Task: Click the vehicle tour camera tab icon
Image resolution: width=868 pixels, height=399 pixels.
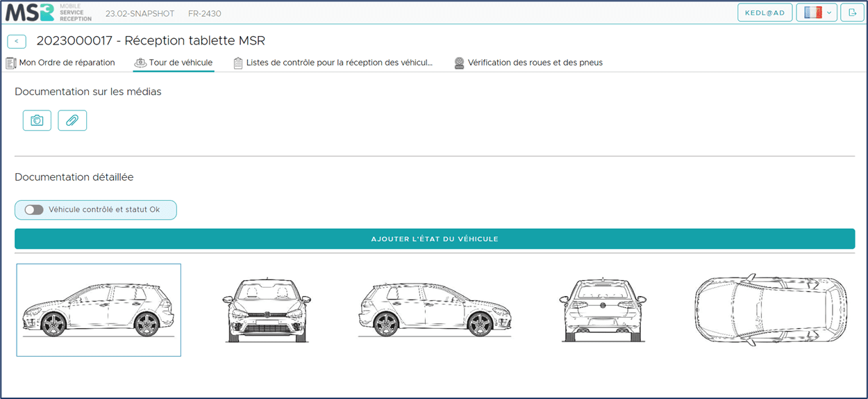Action: [x=140, y=63]
